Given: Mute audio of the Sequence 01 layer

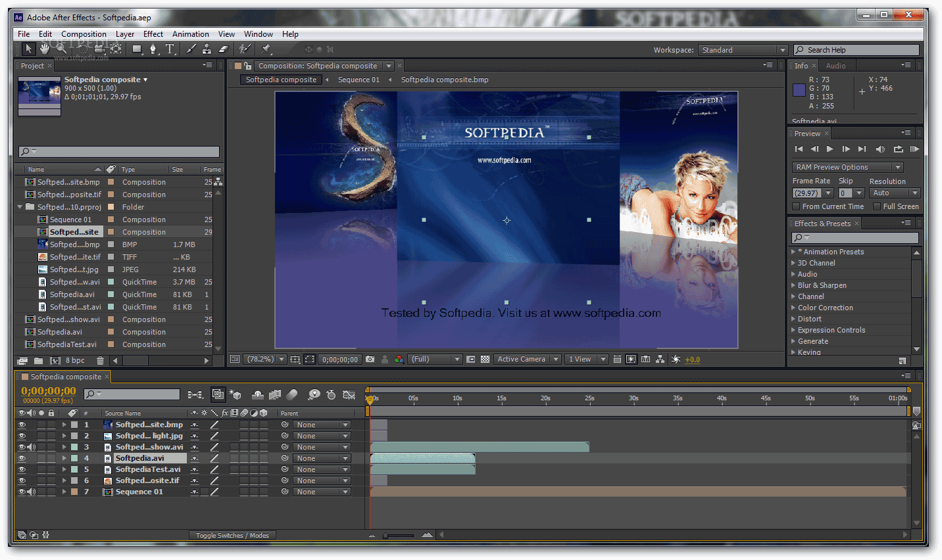Looking at the screenshot, I should point(31,492).
